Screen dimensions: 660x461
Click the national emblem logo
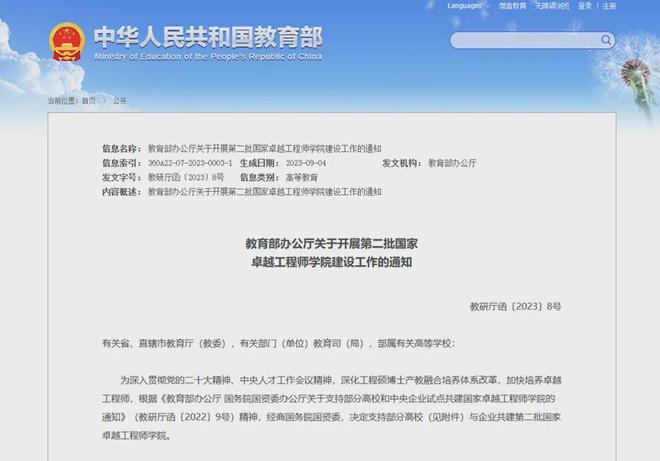pyautogui.click(x=67, y=42)
